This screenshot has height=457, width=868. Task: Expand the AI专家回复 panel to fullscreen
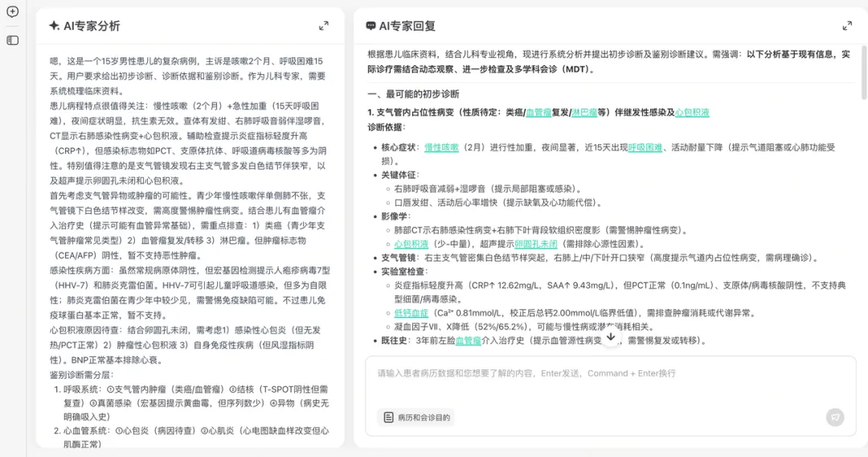point(846,26)
